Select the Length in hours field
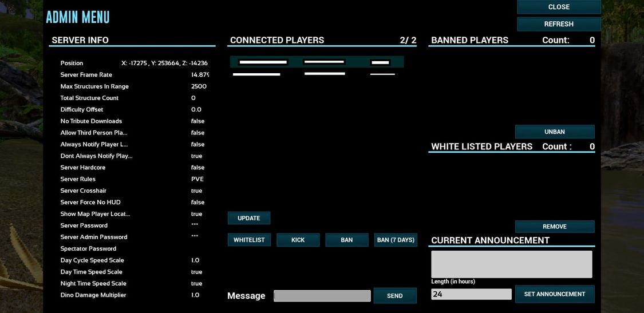644x313 pixels. coord(471,294)
